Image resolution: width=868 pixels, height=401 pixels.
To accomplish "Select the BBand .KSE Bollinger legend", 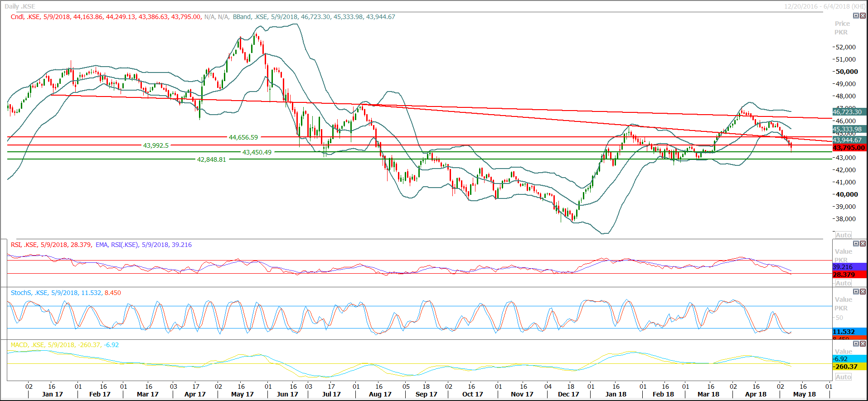I will [314, 17].
